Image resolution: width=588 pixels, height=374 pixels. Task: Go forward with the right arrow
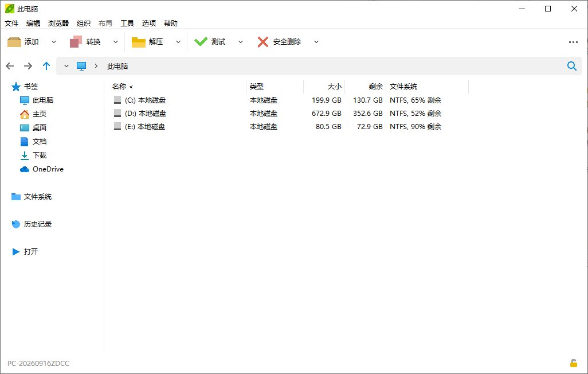click(x=28, y=66)
